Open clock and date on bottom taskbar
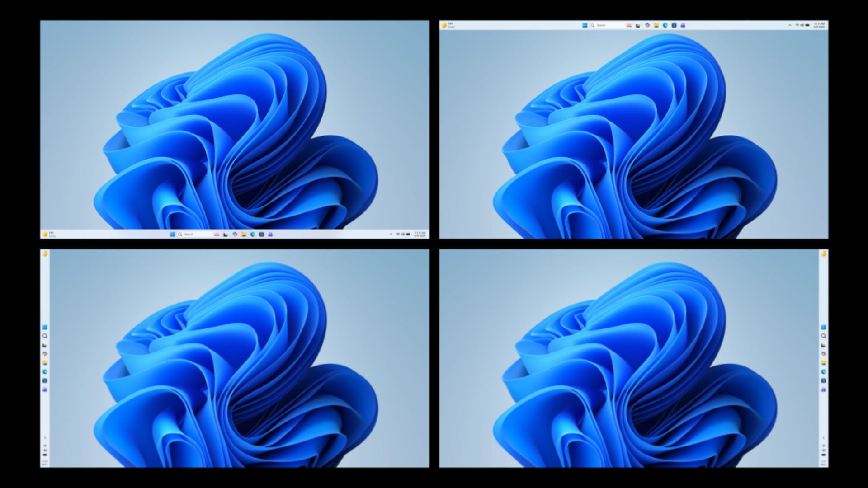The width and height of the screenshot is (868, 488). tap(420, 234)
